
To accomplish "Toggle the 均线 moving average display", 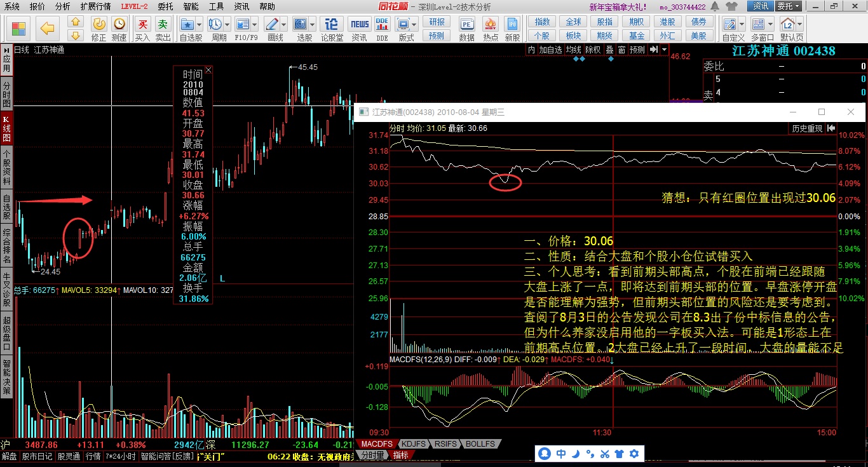I will tap(574, 50).
